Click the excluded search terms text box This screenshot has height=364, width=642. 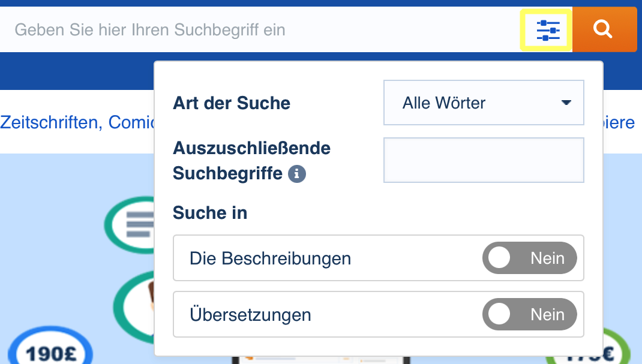pyautogui.click(x=483, y=160)
